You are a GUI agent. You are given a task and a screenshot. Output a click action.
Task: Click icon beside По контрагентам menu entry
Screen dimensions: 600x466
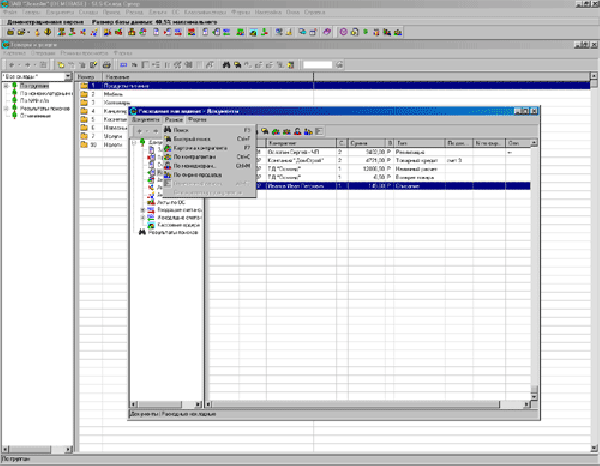click(x=168, y=156)
